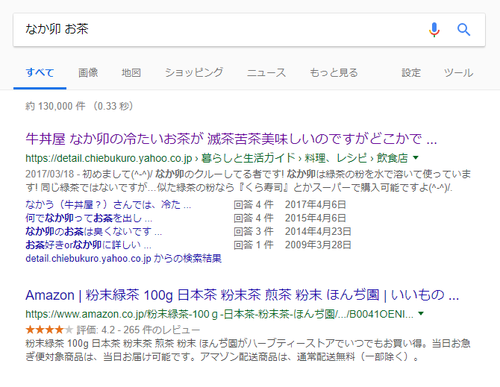Expand the もっと見る menu
This screenshot has width=500, height=387.
334,72
